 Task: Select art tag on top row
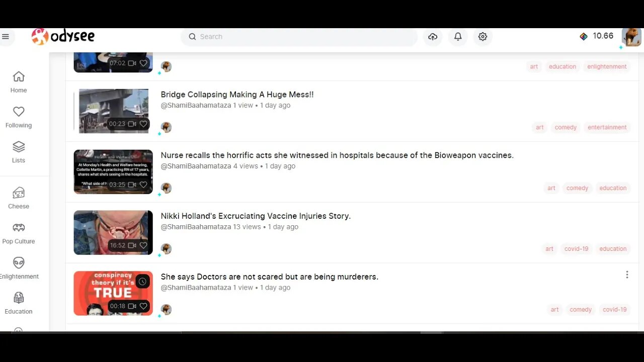pos(534,66)
